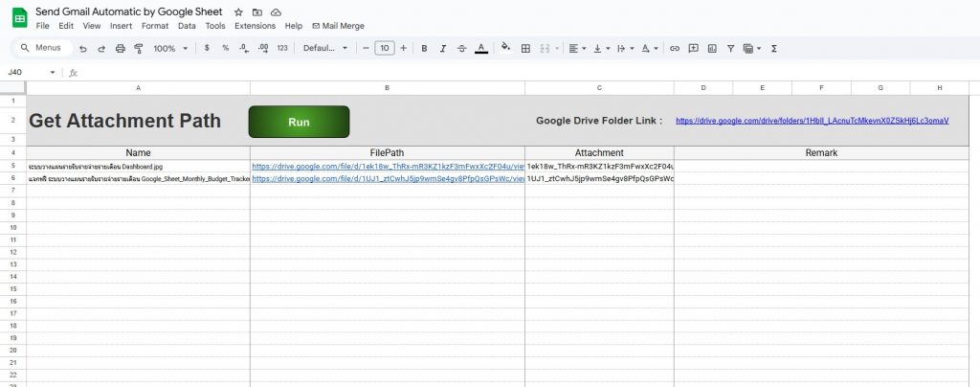Click the Menus search box

(x=42, y=48)
